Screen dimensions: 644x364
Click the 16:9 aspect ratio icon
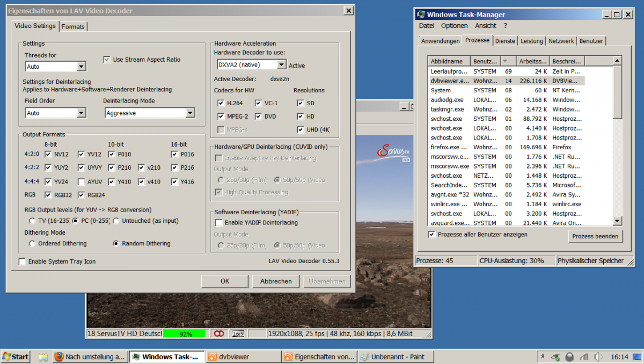click(238, 333)
